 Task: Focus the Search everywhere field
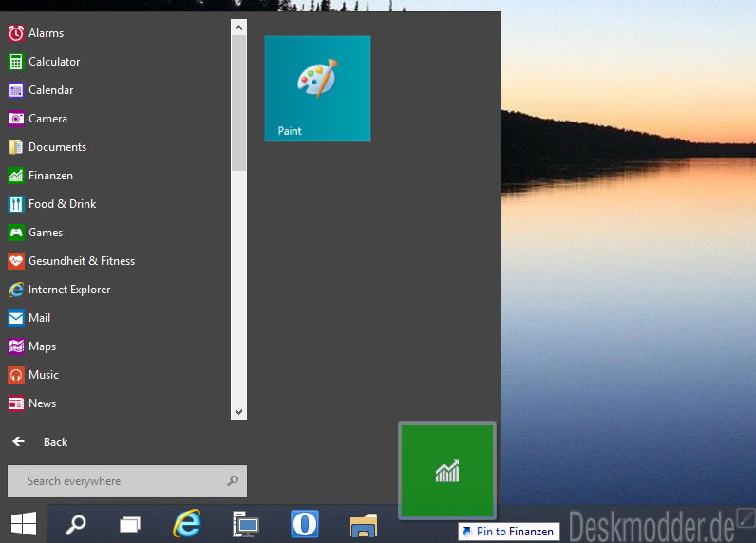127,481
